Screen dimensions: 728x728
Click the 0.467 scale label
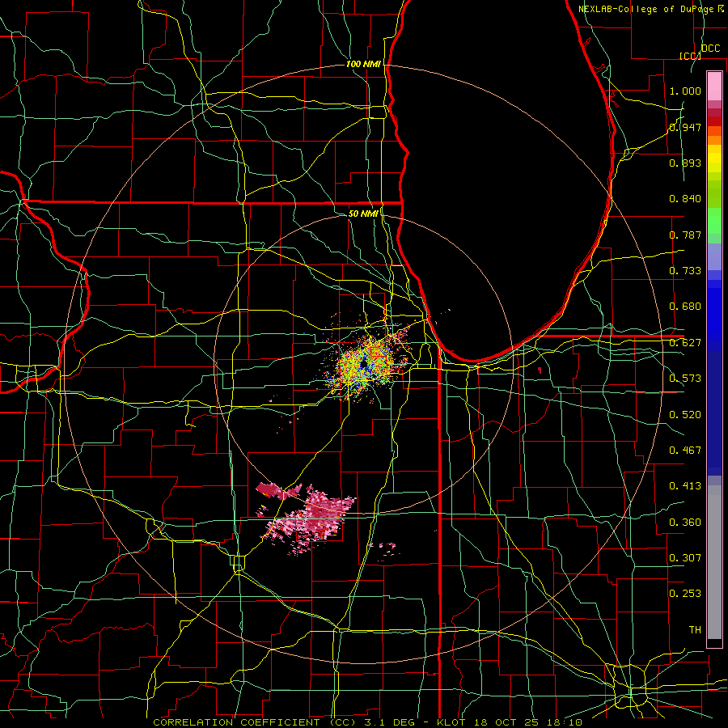pos(685,451)
